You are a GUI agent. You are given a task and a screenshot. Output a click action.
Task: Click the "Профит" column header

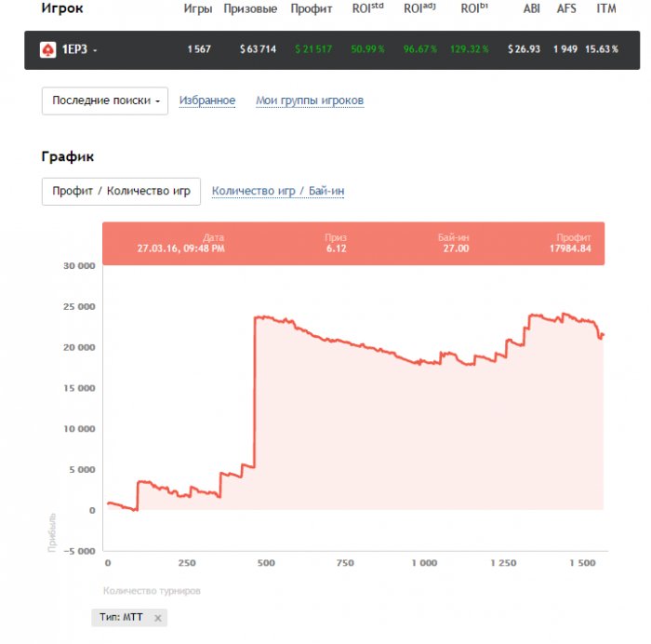(x=311, y=8)
